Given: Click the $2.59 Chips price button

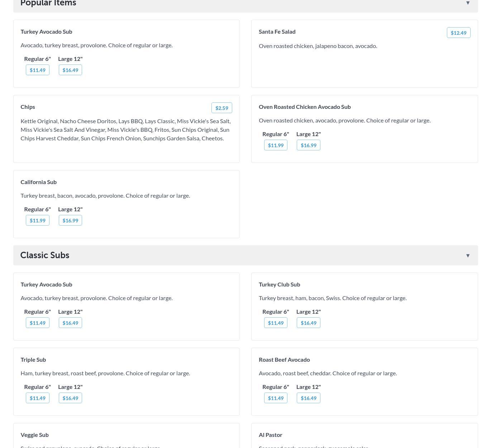Looking at the screenshot, I should tap(221, 108).
